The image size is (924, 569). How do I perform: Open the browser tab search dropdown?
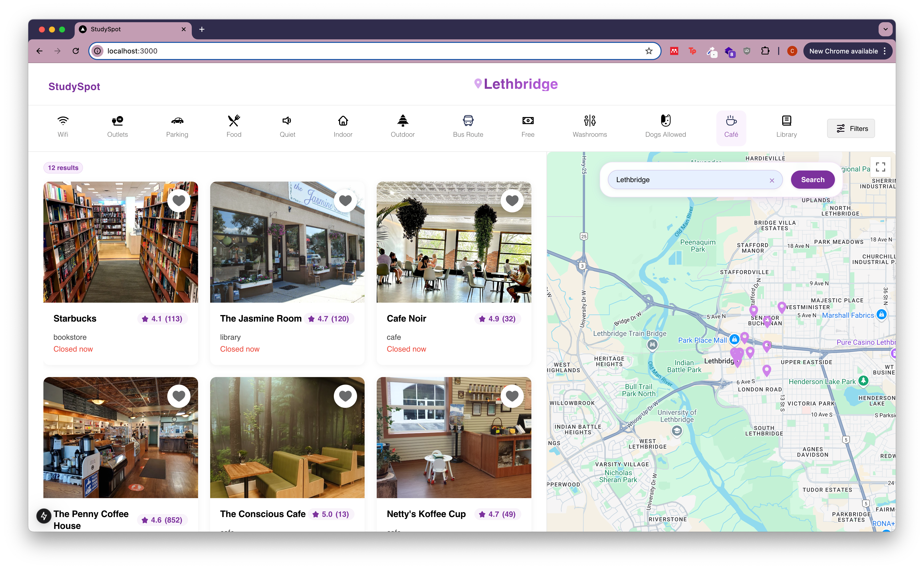pos(885,29)
